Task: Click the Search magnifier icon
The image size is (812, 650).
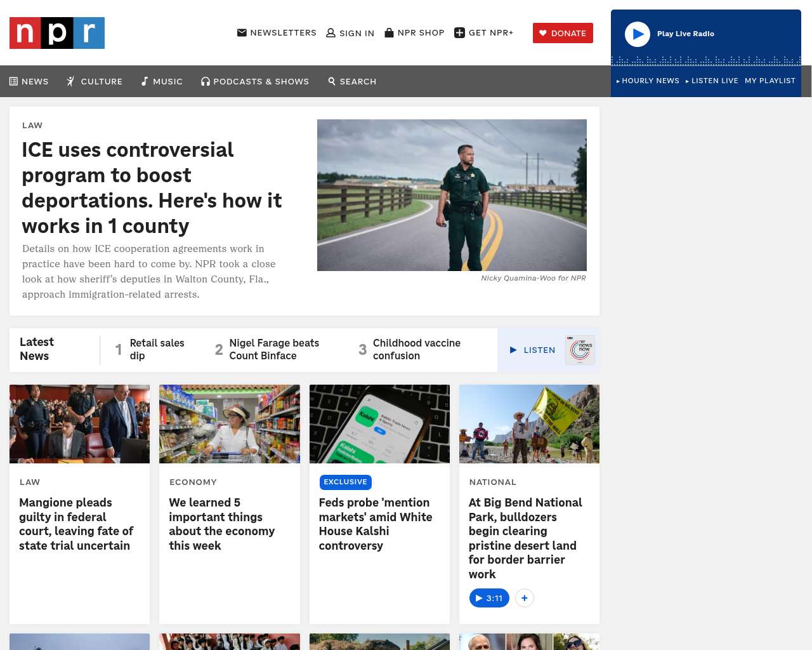Action: (x=332, y=81)
